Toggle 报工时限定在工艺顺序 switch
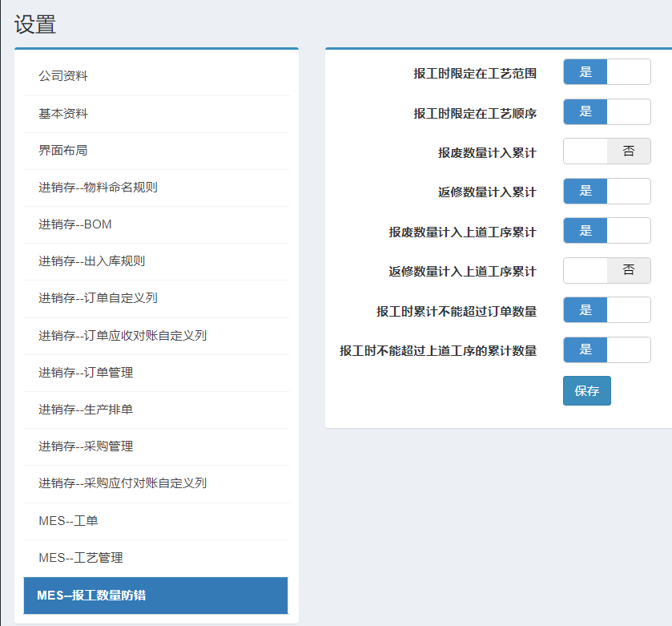The width and height of the screenshot is (672, 626). tap(606, 112)
